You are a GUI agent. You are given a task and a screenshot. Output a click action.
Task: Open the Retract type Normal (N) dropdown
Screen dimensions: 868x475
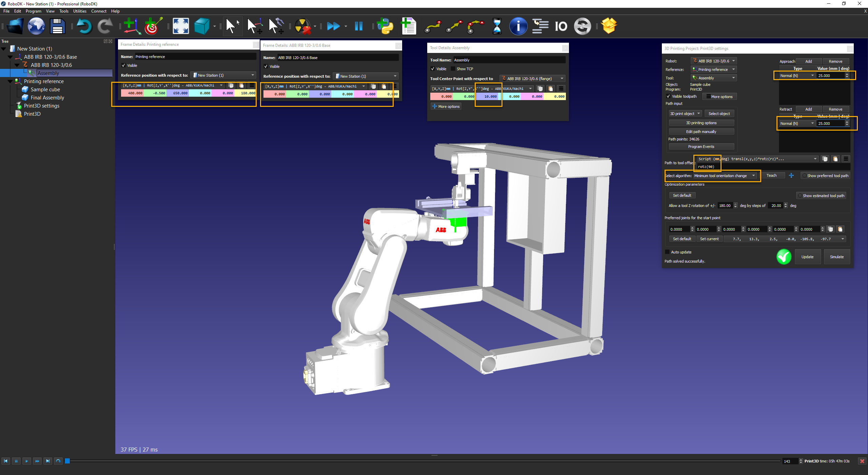tap(797, 123)
